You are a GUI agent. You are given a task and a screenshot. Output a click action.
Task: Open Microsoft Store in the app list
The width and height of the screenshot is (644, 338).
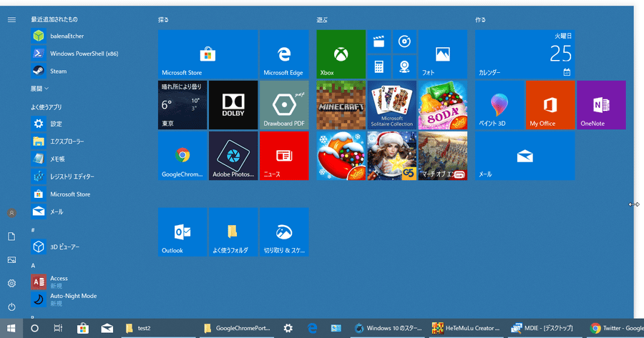[x=88, y=194]
